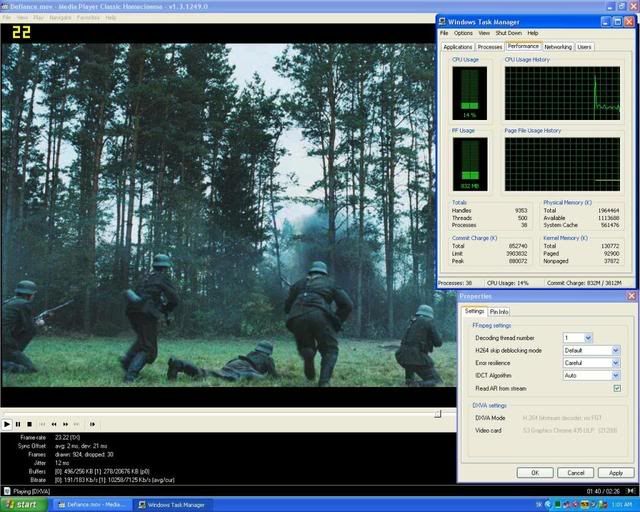Click the Jitter value 12 ms

coord(62,463)
